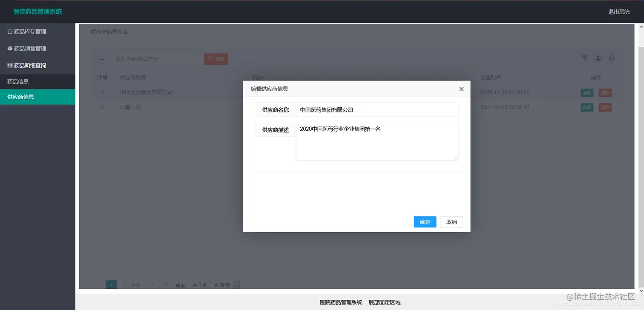
Task: Click page 1 in pagination
Action: (x=112, y=285)
